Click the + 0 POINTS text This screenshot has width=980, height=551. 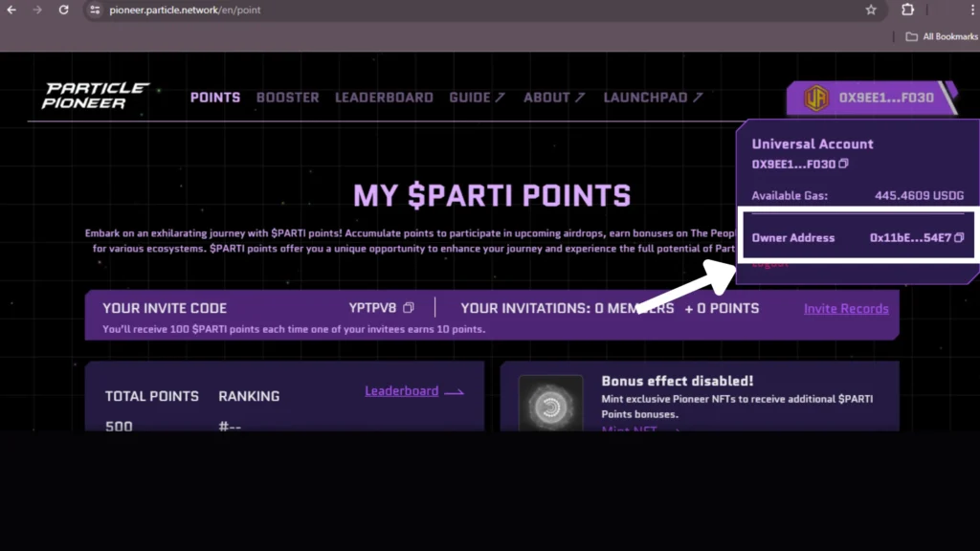pyautogui.click(x=722, y=309)
